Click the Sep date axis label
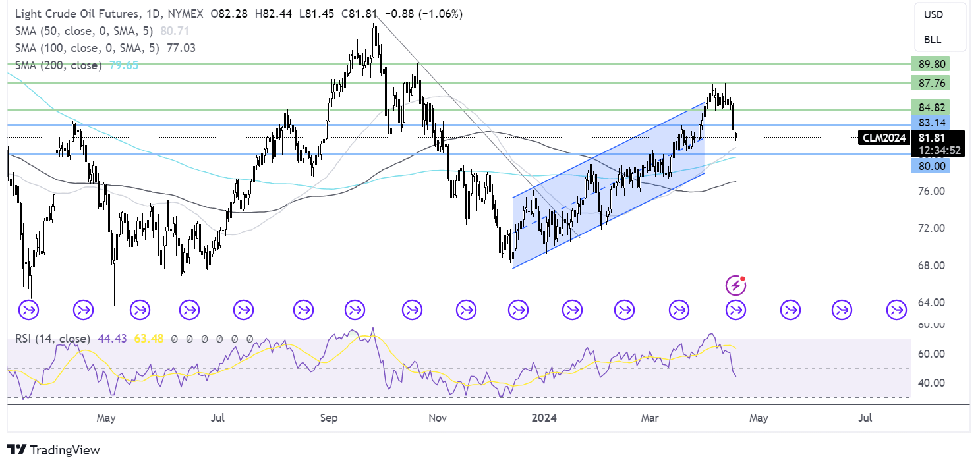 (330, 418)
